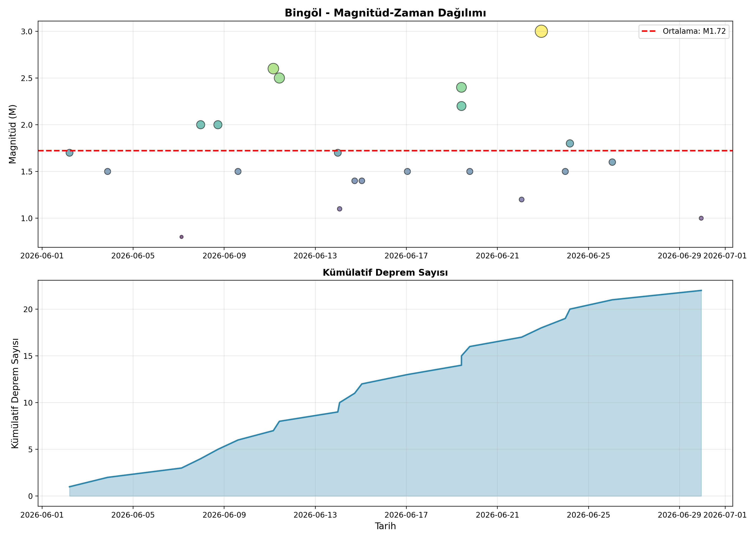Screen dimensions: 756x540
Task: Select the "2.0" tick label on the magnitude axis
Action: coord(27,125)
